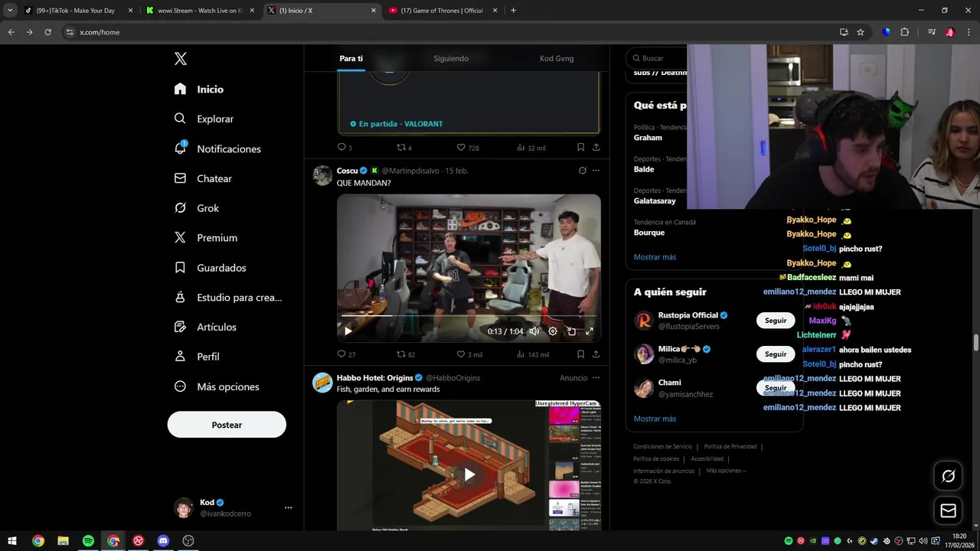The image size is (980, 551).
Task: Open Coscu profile name
Action: pos(347,171)
